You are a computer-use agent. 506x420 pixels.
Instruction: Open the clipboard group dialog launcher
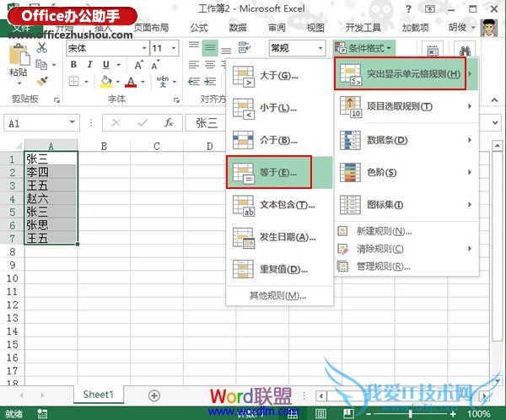click(x=57, y=100)
